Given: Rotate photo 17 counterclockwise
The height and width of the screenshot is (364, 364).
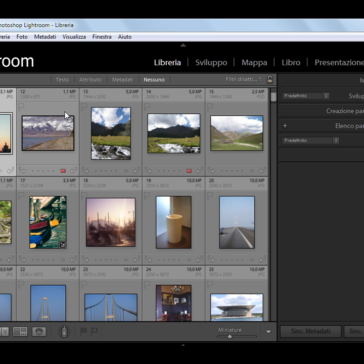Looking at the screenshot, I should (23, 259).
